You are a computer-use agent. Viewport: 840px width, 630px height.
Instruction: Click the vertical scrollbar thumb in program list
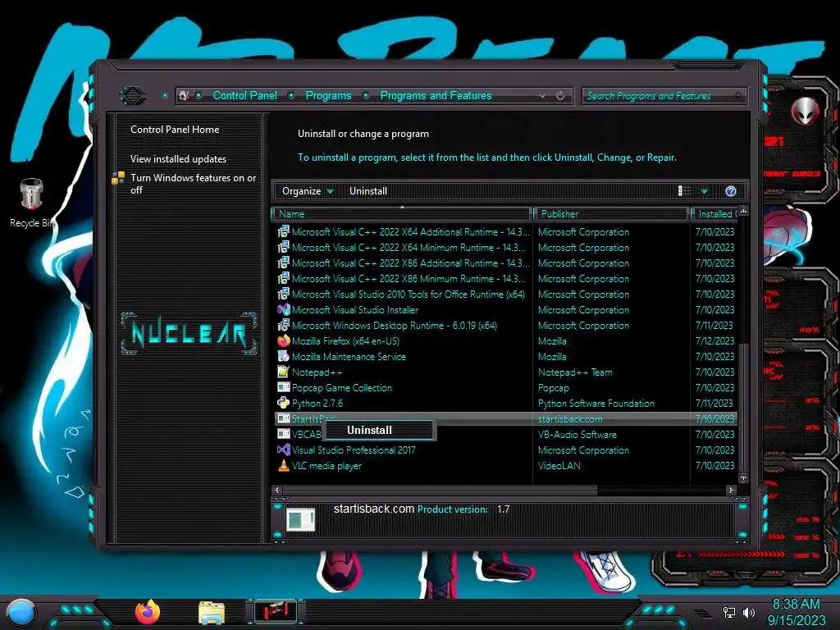click(x=743, y=407)
